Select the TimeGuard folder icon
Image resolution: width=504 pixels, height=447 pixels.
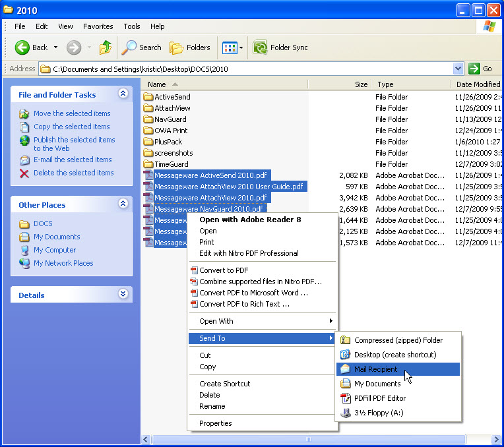pos(148,164)
